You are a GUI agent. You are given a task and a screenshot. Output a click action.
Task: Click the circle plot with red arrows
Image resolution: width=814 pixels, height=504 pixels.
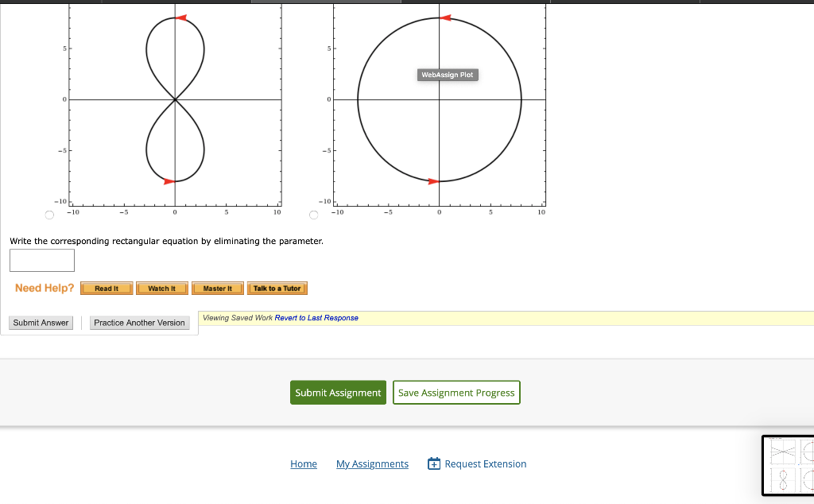439,99
